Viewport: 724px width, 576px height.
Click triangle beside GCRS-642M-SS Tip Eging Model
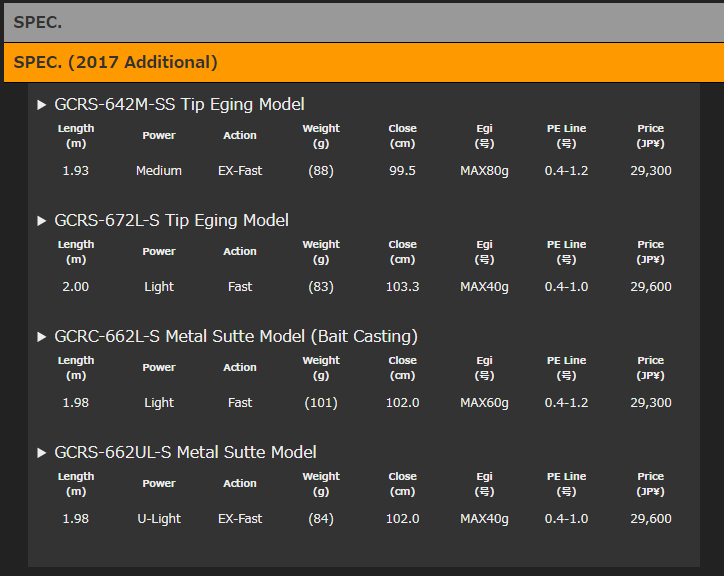42,105
